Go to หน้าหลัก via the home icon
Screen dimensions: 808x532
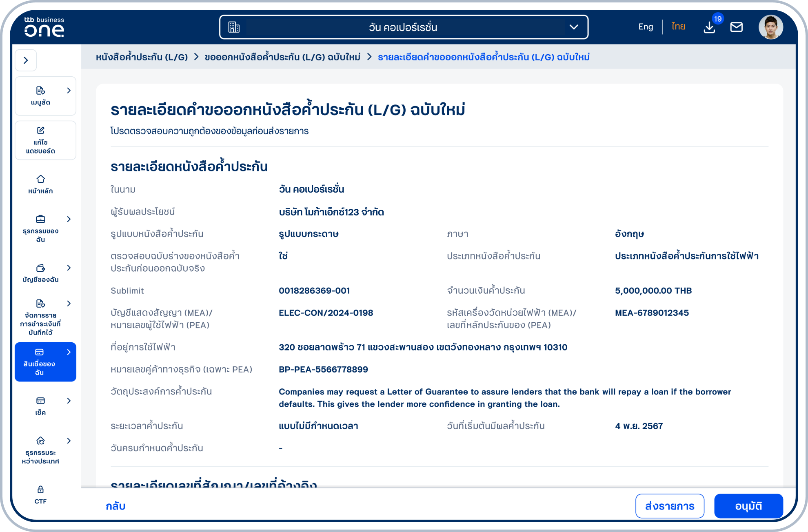pos(40,179)
